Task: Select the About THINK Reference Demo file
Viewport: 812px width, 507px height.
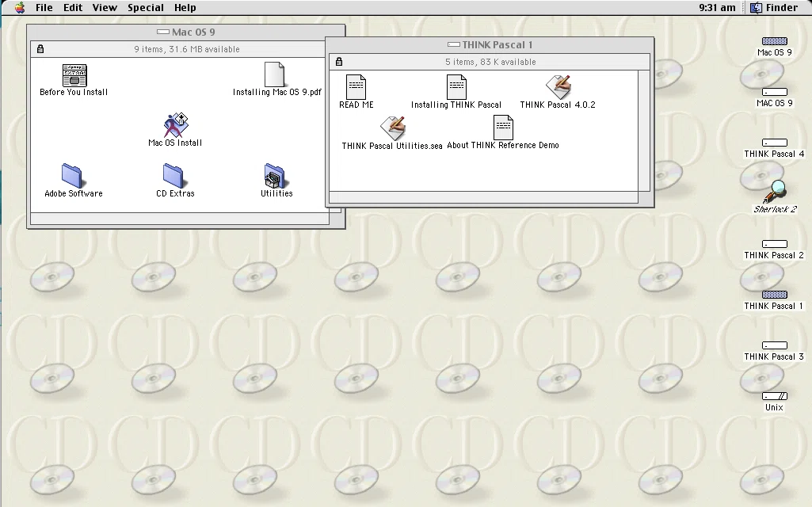Action: (x=503, y=128)
